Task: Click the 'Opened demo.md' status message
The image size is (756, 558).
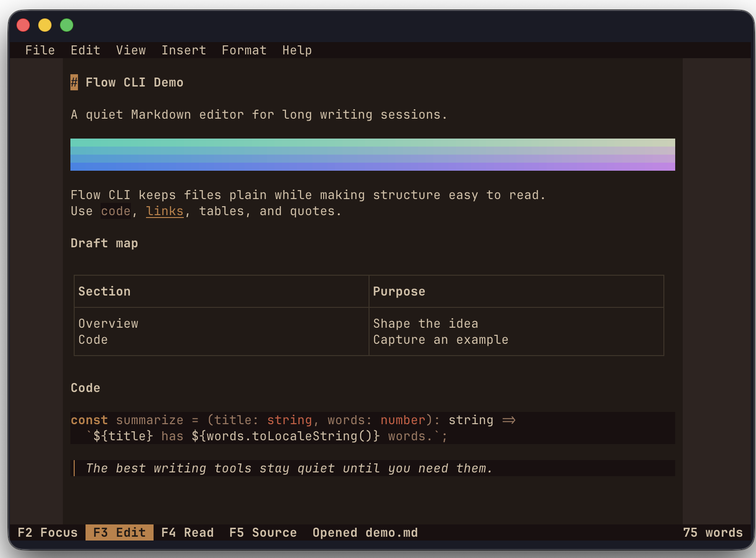Action: [x=365, y=532]
